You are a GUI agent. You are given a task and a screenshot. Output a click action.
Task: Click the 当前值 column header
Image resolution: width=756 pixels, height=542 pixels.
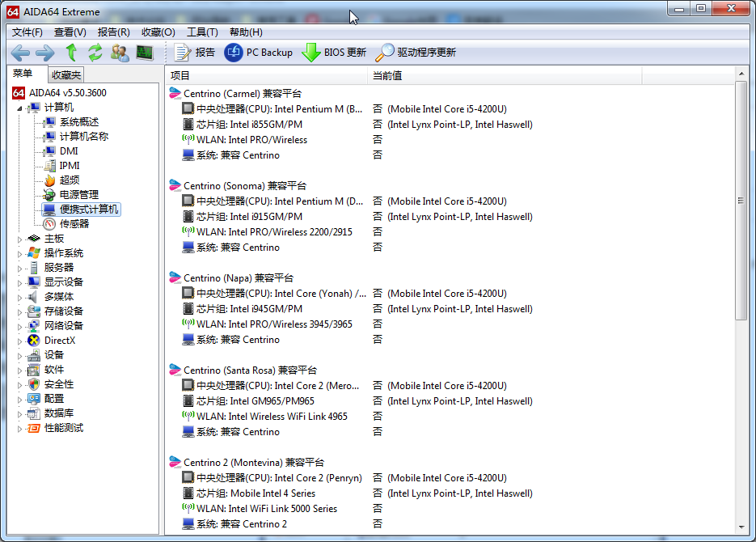pos(505,76)
